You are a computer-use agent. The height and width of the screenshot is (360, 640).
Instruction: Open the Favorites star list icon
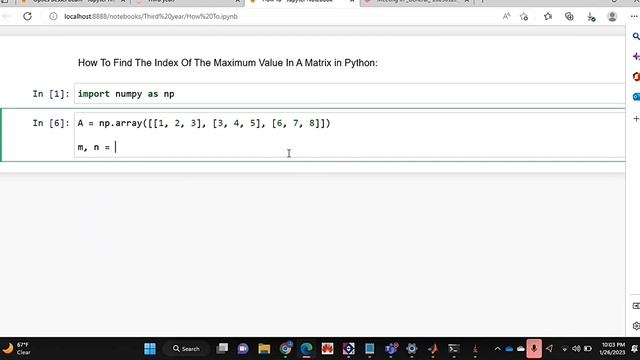pyautogui.click(x=548, y=16)
